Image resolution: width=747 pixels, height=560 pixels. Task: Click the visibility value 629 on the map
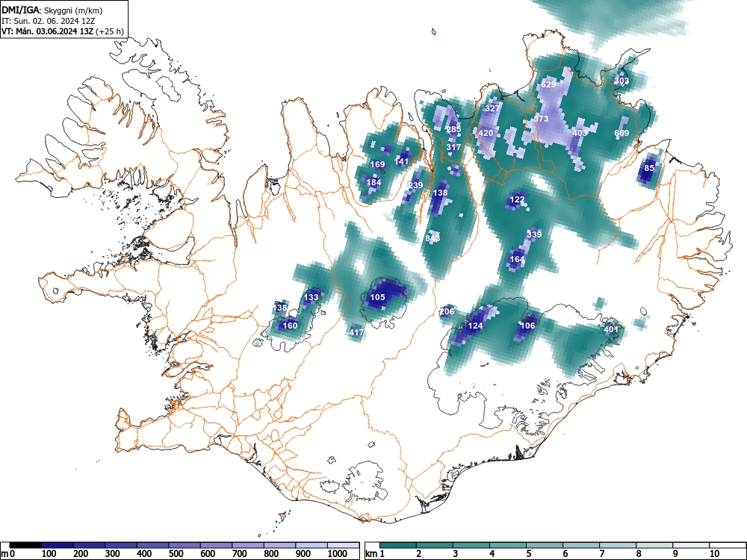pos(549,84)
